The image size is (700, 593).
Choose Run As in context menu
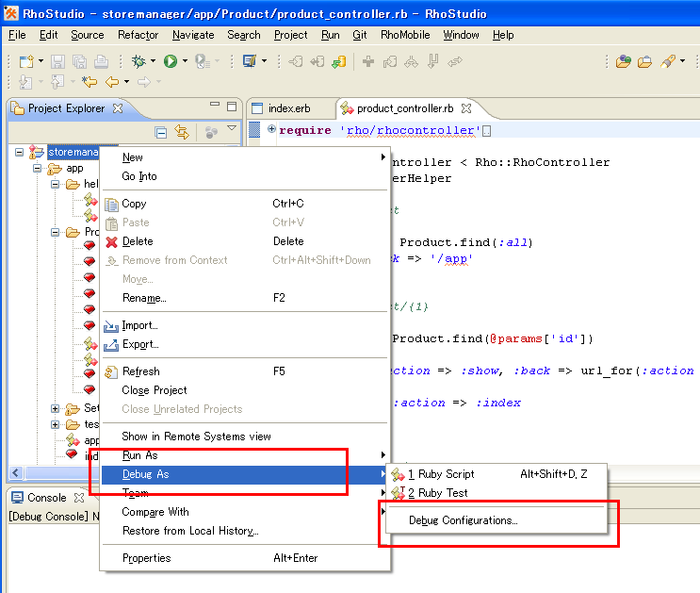244,455
